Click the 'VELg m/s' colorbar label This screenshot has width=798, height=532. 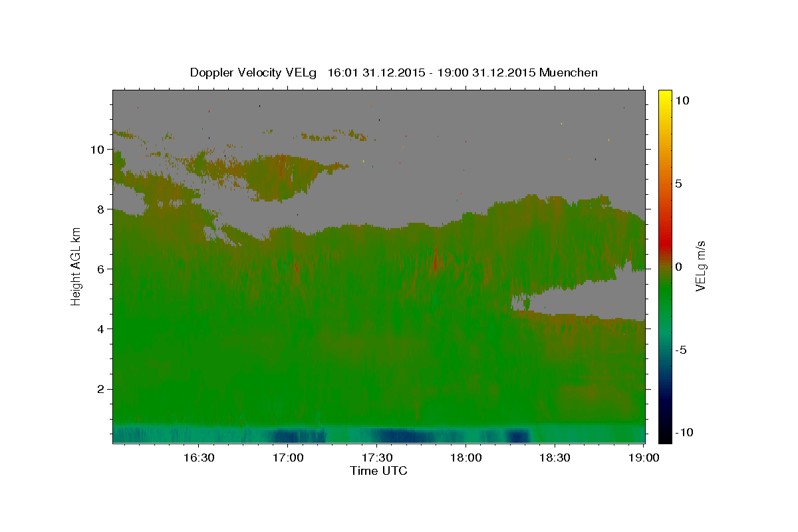click(702, 266)
